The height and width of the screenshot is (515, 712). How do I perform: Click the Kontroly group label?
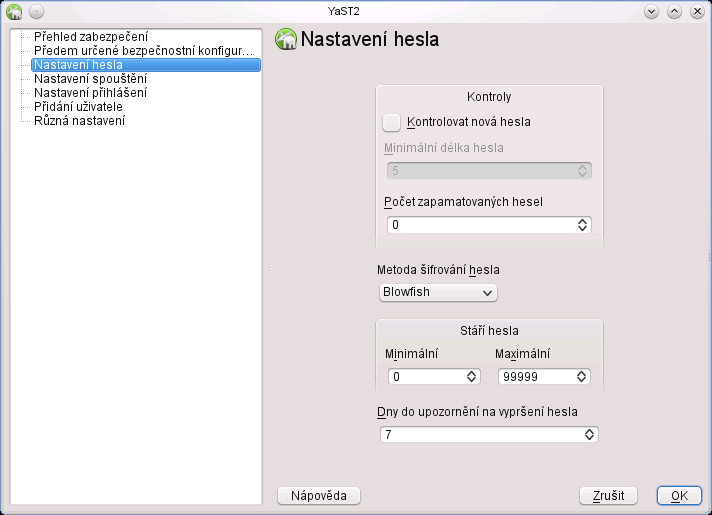[x=489, y=97]
